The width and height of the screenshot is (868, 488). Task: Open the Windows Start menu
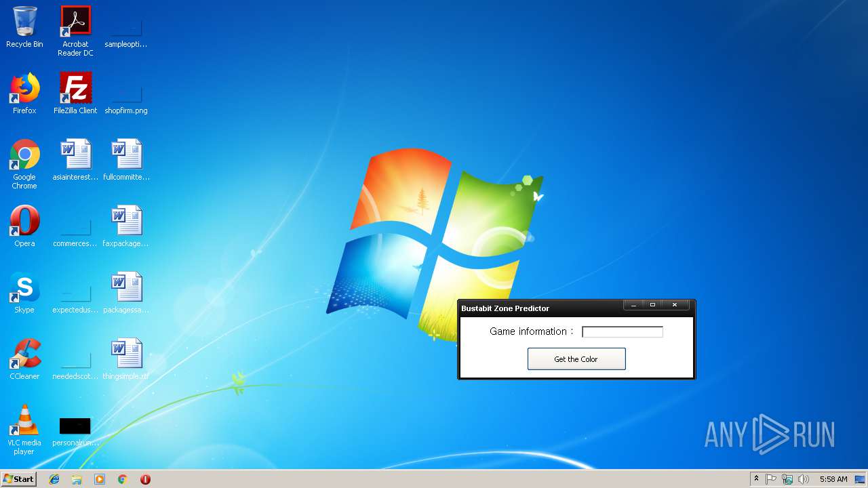[19, 479]
